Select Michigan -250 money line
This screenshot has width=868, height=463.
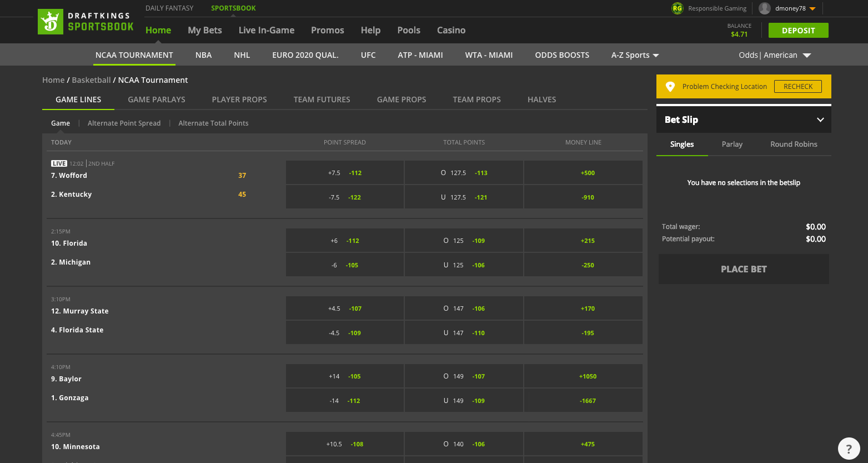click(x=583, y=265)
